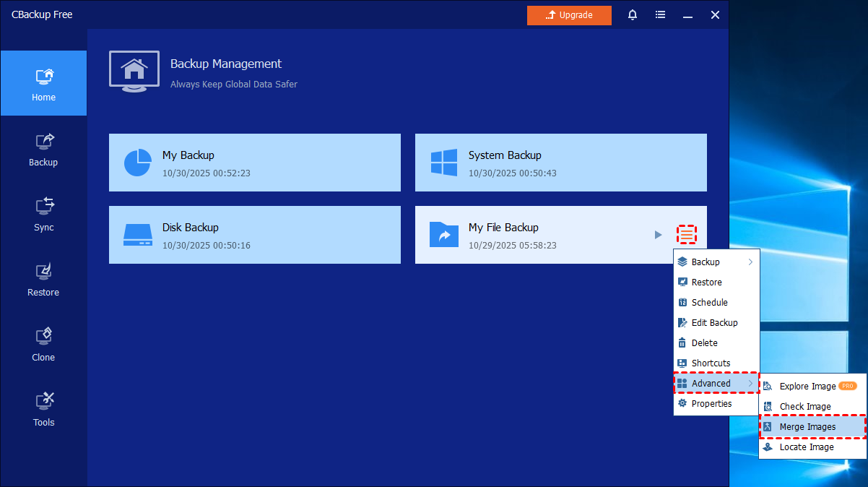The height and width of the screenshot is (487, 868).
Task: Select Check Image in the submenu
Action: point(804,407)
